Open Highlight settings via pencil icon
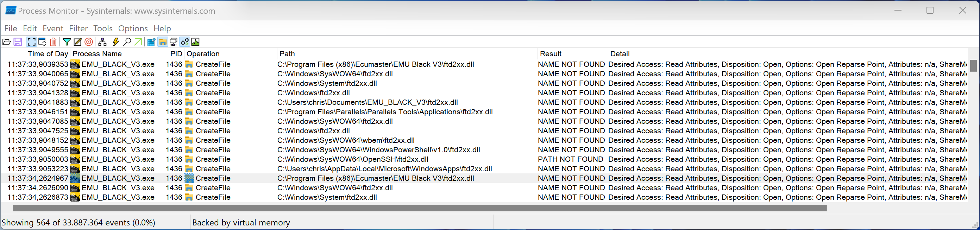The width and height of the screenshot is (980, 230). click(x=77, y=42)
